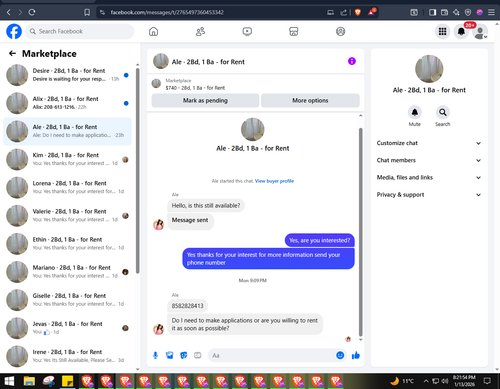Image resolution: width=500 pixels, height=389 pixels.
Task: Open the $740 2Bd listing link
Action: click(x=195, y=88)
